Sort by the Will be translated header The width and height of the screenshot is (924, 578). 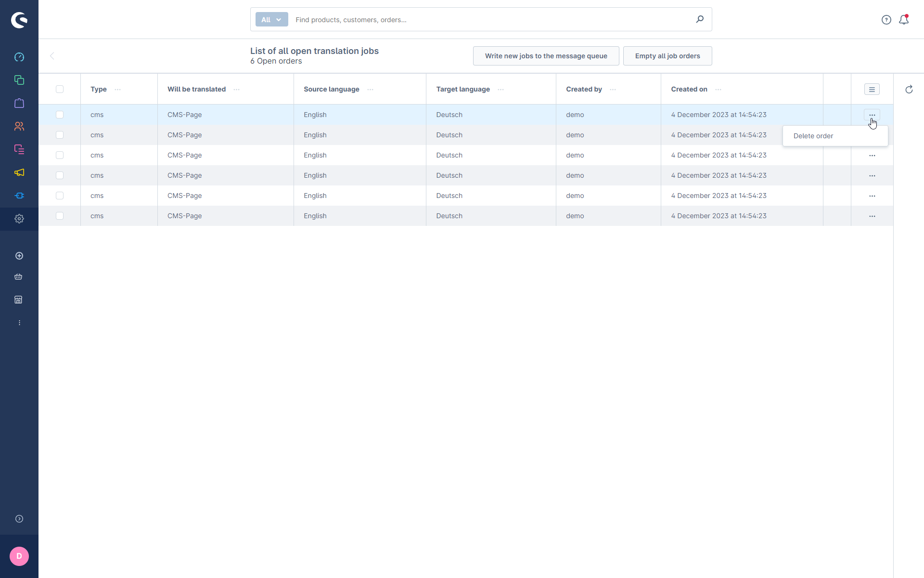click(x=196, y=89)
